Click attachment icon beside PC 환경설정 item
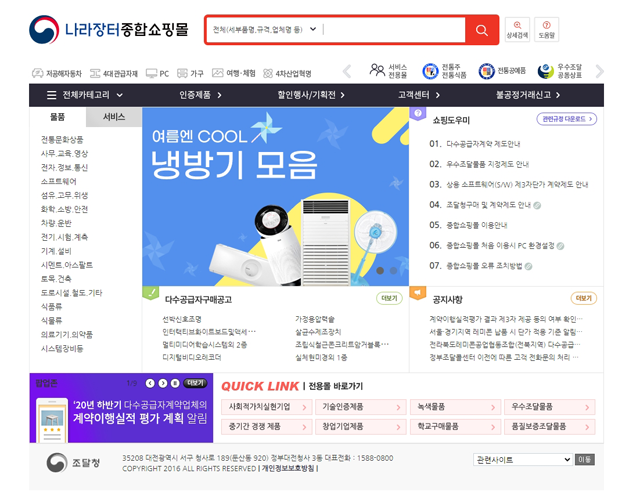Viewport: 640px width, 499px height. [x=560, y=246]
